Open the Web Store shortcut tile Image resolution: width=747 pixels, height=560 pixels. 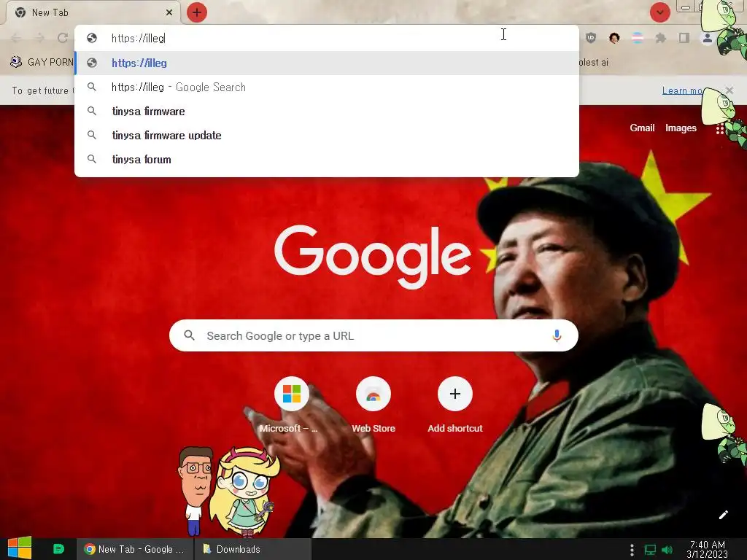click(373, 405)
